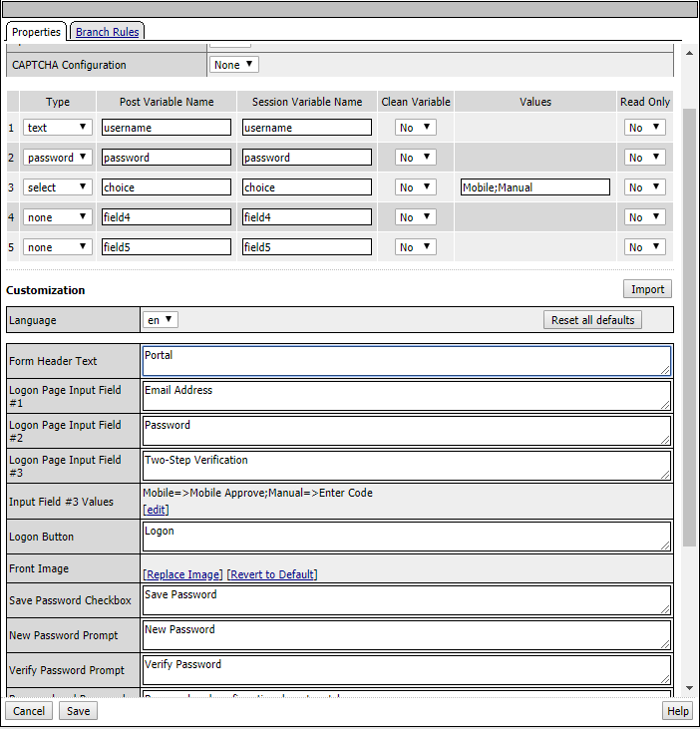Image resolution: width=700 pixels, height=729 pixels.
Task: Open the Type dropdown showing select
Action: [x=58, y=187]
